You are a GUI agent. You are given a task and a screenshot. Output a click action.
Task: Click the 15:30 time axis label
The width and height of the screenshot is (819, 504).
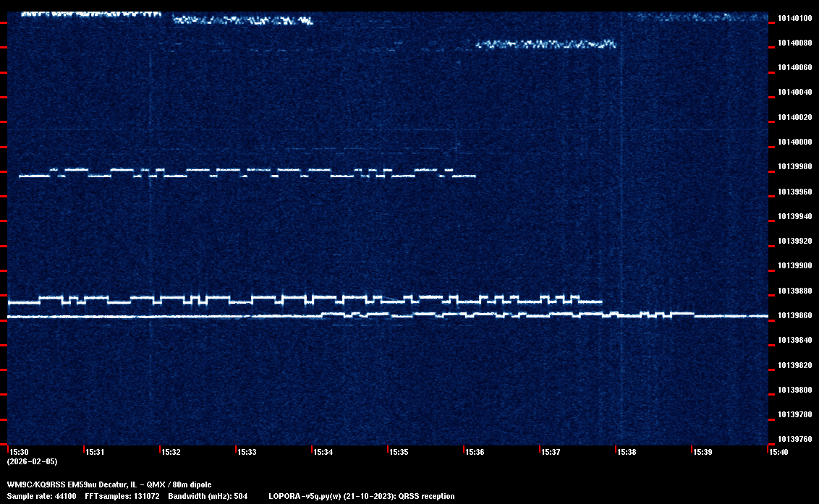coord(19,452)
